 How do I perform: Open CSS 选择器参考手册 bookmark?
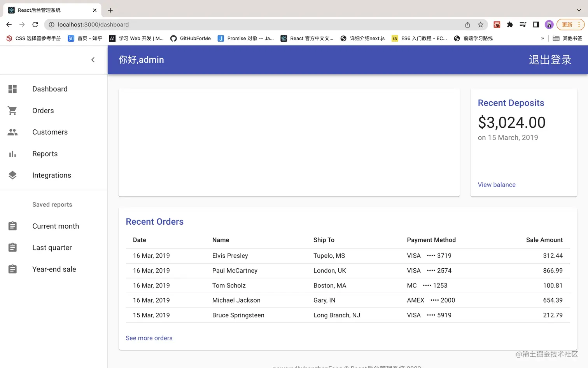coord(34,38)
